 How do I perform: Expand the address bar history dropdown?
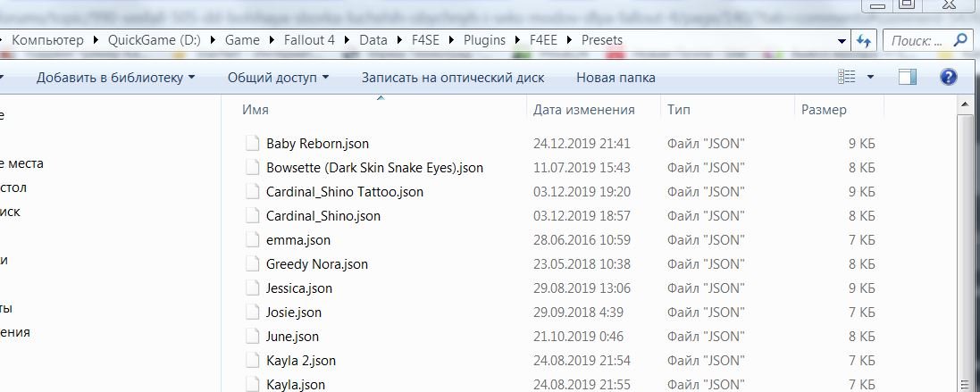[842, 41]
